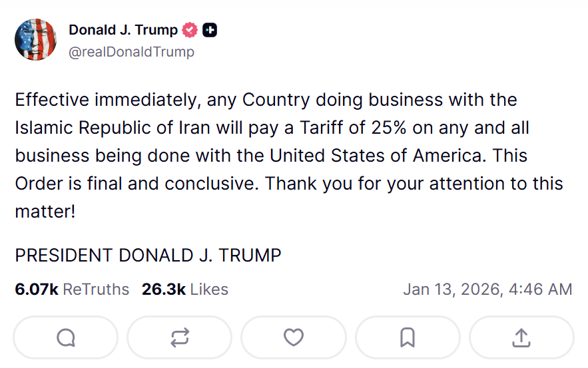View the 26.3k Likes list
This screenshot has width=588, height=368.
[x=185, y=289]
